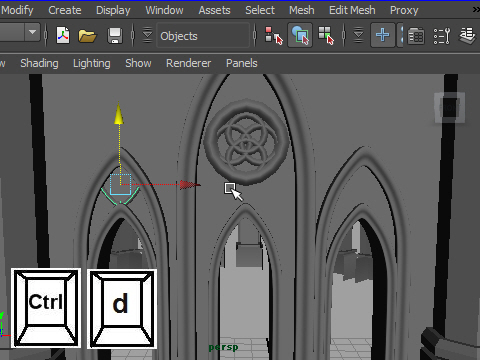The height and width of the screenshot is (360, 480).
Task: Save scene using the floppy disk icon
Action: click(115, 36)
